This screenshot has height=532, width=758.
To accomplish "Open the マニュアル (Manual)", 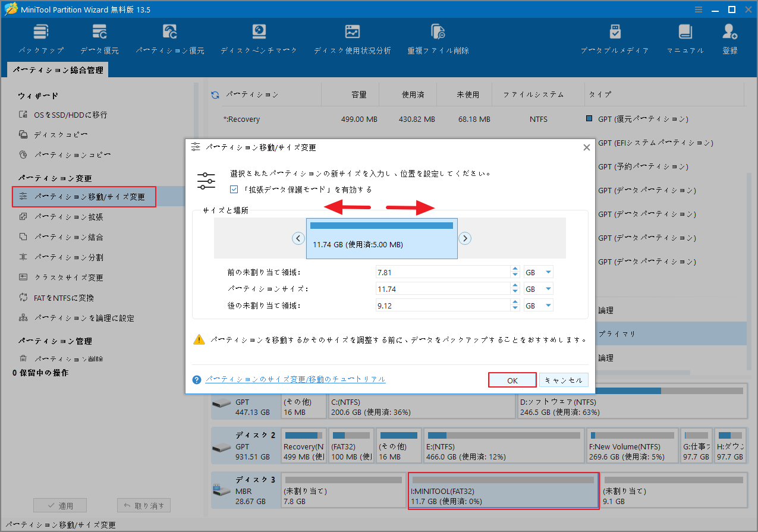I will pyautogui.click(x=685, y=37).
